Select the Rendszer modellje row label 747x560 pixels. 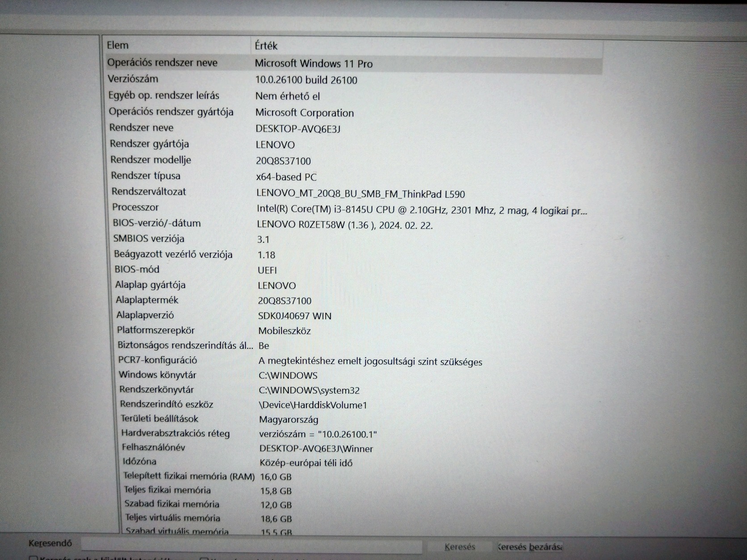pos(151,160)
